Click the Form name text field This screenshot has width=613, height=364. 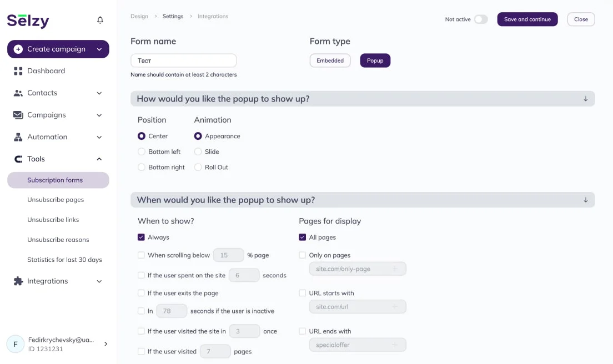[x=183, y=60]
